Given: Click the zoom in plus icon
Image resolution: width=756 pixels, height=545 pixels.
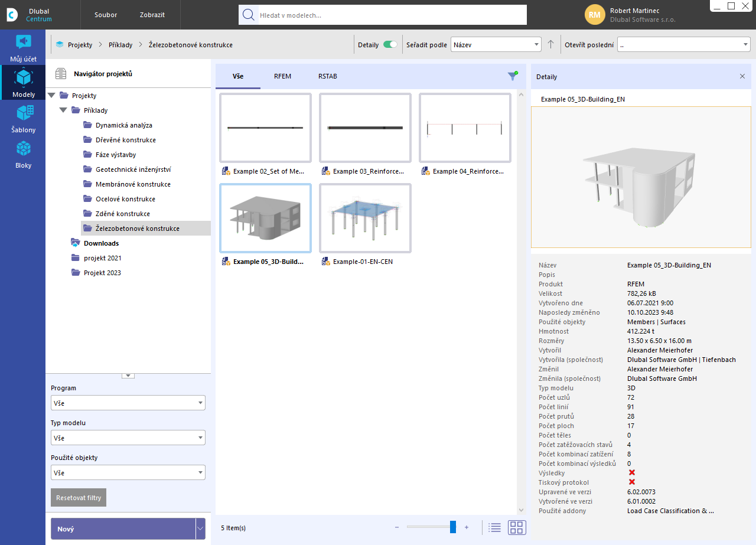Looking at the screenshot, I should point(467,527).
